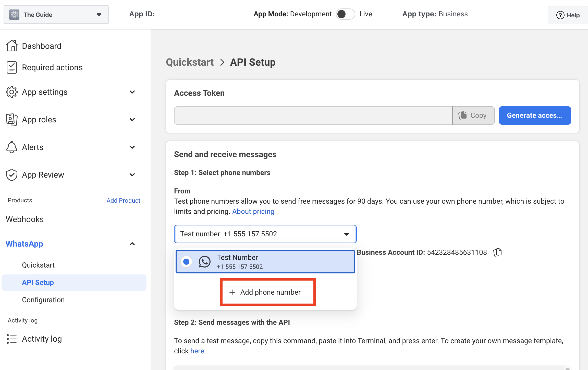This screenshot has width=588, height=370.
Task: Click the Required actions checklist icon
Action: tap(12, 67)
